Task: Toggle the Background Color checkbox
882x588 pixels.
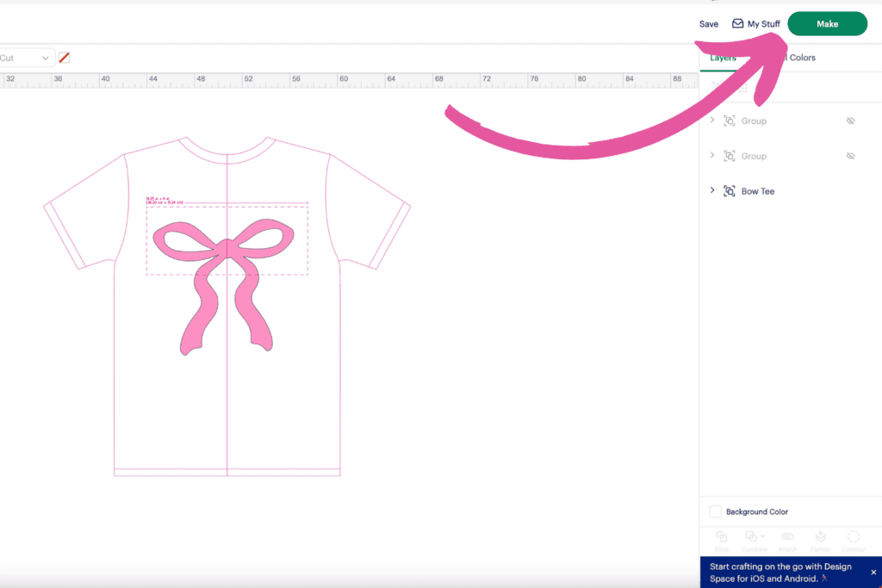Action: (x=715, y=511)
